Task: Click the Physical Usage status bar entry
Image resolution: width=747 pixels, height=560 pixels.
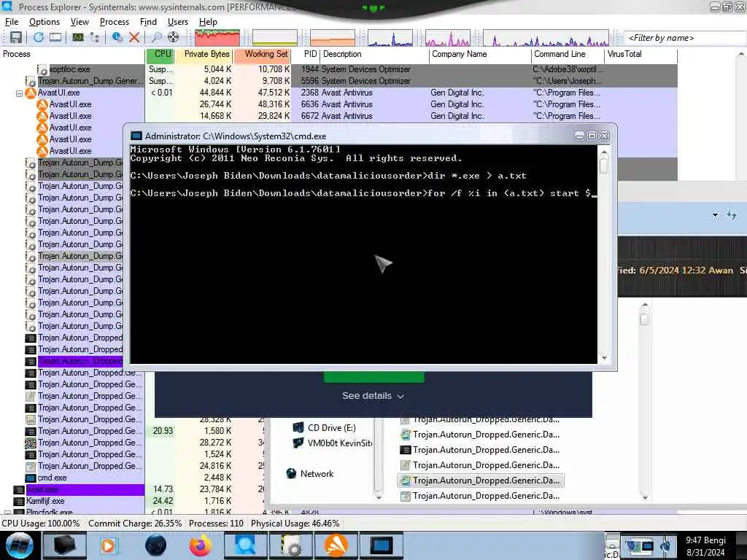Action: pyautogui.click(x=295, y=524)
